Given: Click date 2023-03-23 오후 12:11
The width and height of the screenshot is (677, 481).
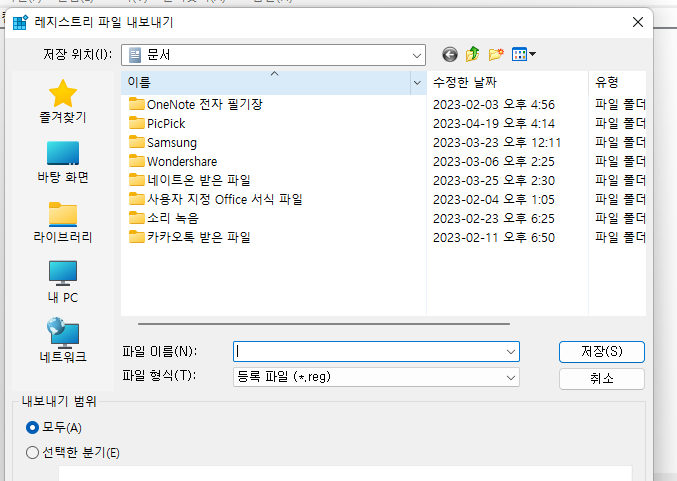Looking at the screenshot, I should point(497,142).
